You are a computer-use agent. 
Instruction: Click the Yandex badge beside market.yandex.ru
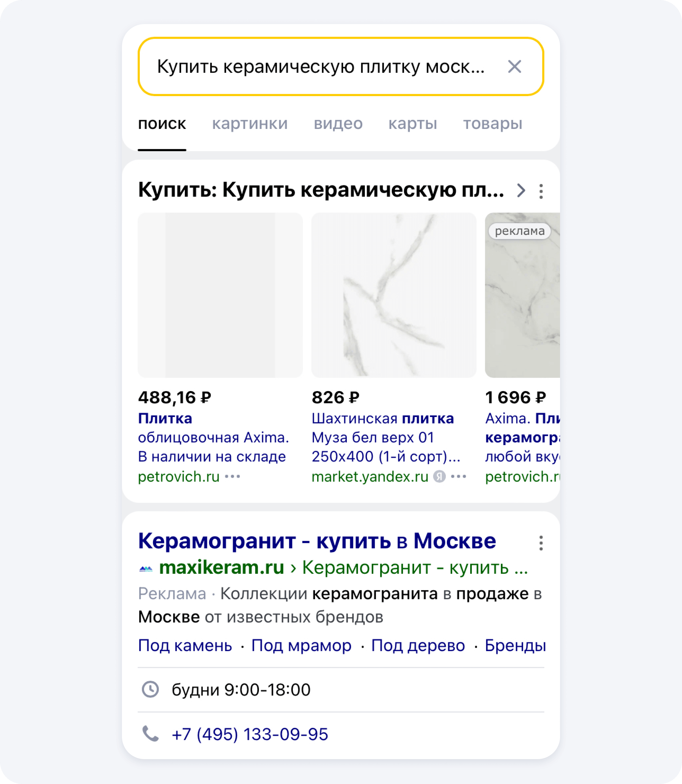(439, 476)
